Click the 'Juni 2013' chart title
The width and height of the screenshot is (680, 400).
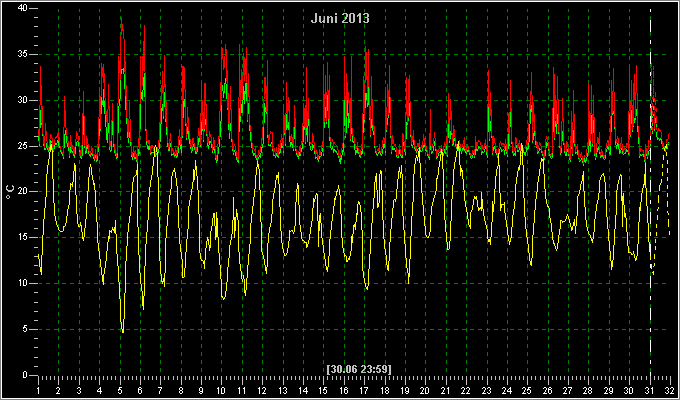click(x=340, y=18)
